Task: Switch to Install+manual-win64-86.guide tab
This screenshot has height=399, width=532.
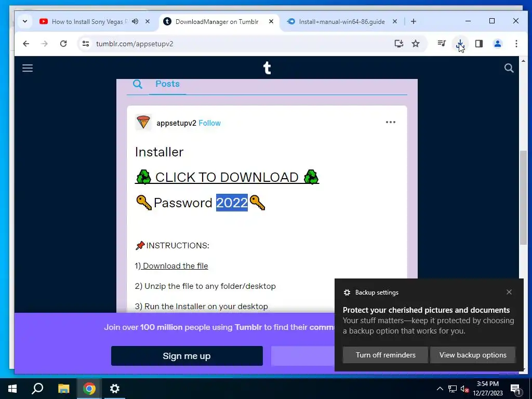Action: point(342,22)
